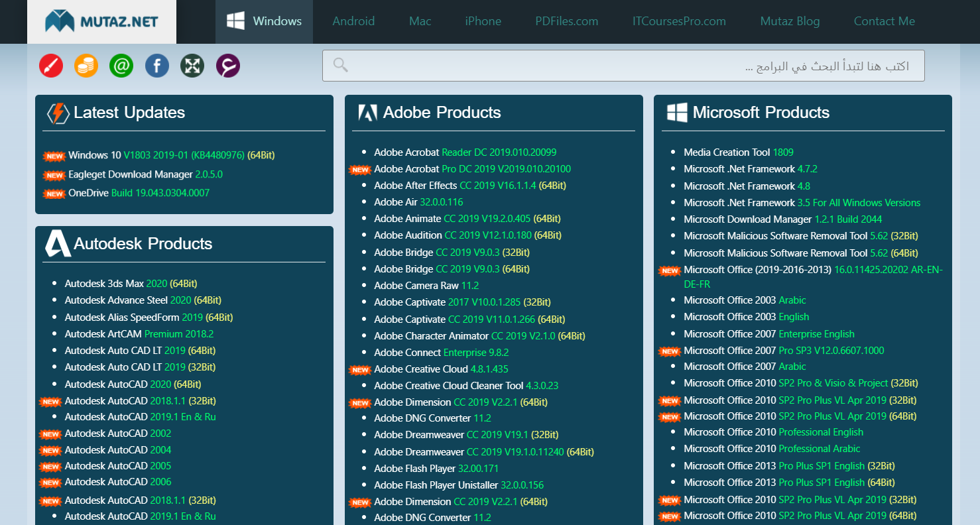Open Eagleget Download Manager 2.0.5.0
Viewport: 980px width, 525px height.
(145, 174)
